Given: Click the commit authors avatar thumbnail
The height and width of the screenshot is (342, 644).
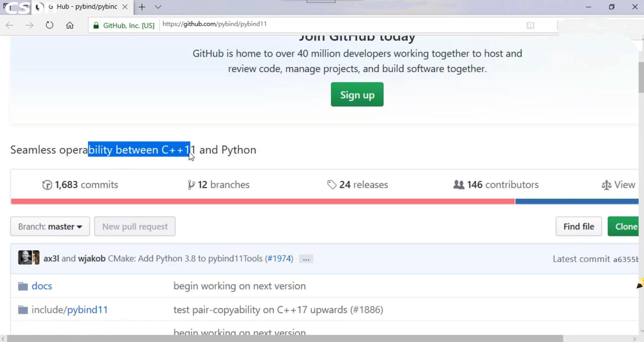Looking at the screenshot, I should click(29, 258).
